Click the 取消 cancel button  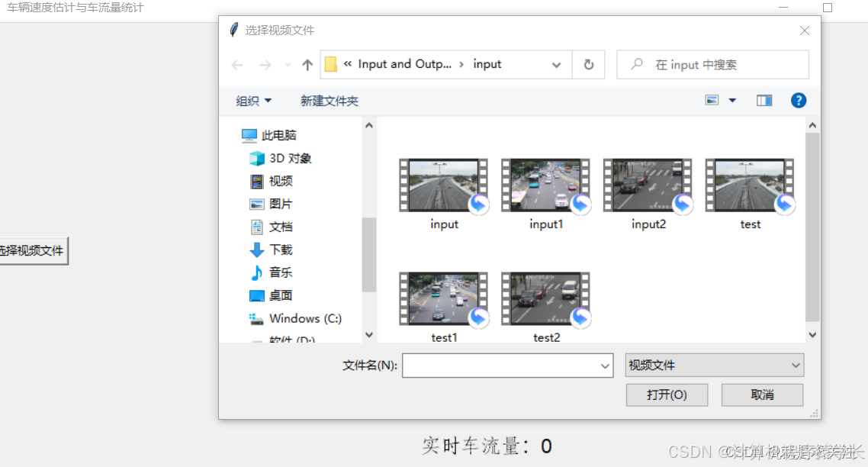[762, 395]
